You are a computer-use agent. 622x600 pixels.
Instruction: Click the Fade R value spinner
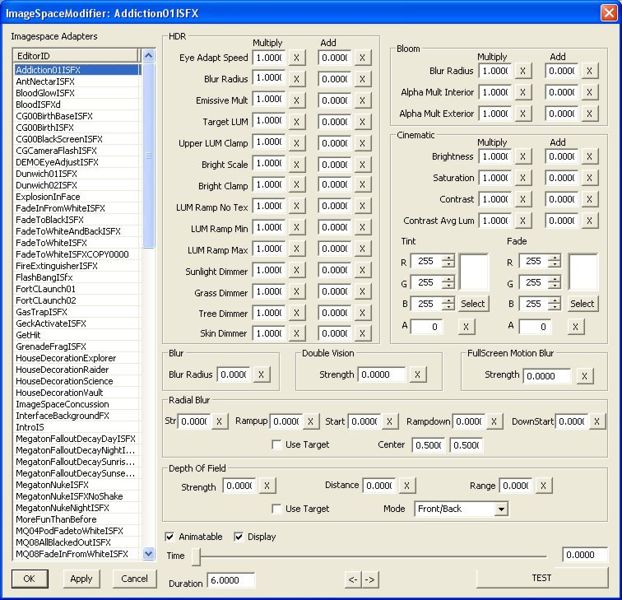click(x=554, y=261)
